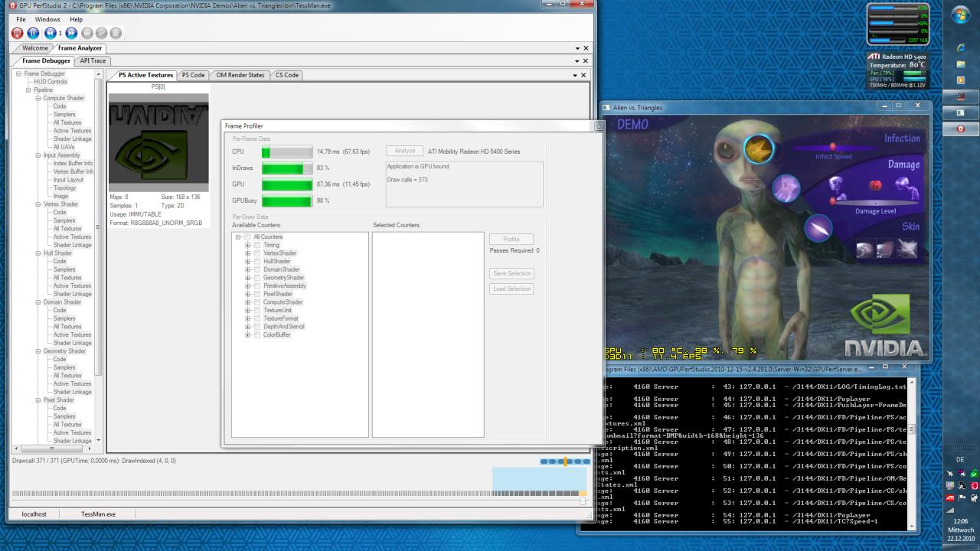Click the first greyed-out toolbar icon
Image resolution: width=980 pixels, height=551 pixels.
tap(87, 33)
